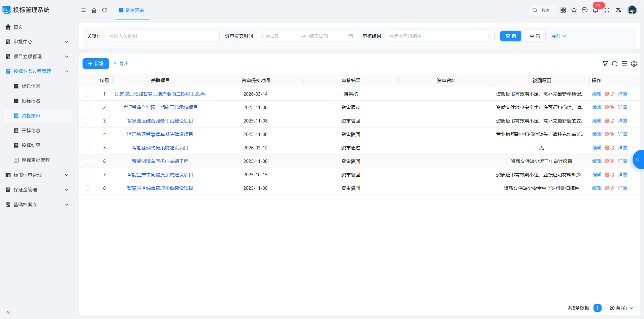The image size is (644, 319).
Task: Click the 关键词 keyword input field
Action: click(x=162, y=36)
